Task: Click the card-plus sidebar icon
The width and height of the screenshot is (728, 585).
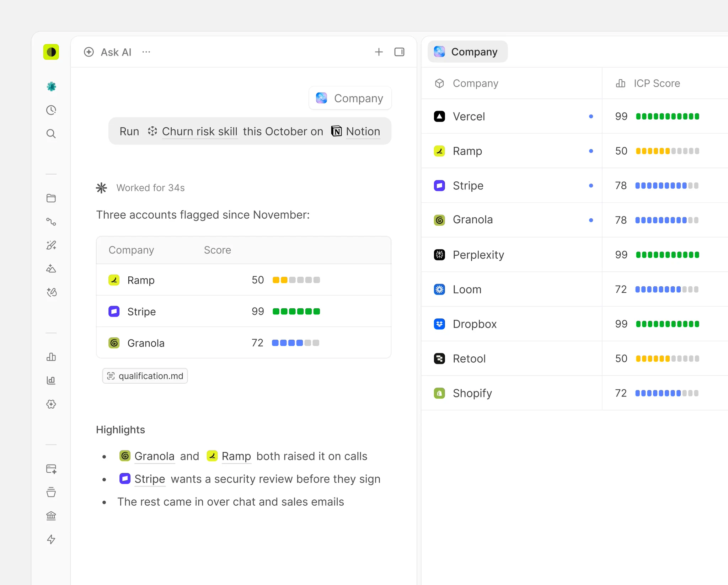Action: pyautogui.click(x=51, y=469)
